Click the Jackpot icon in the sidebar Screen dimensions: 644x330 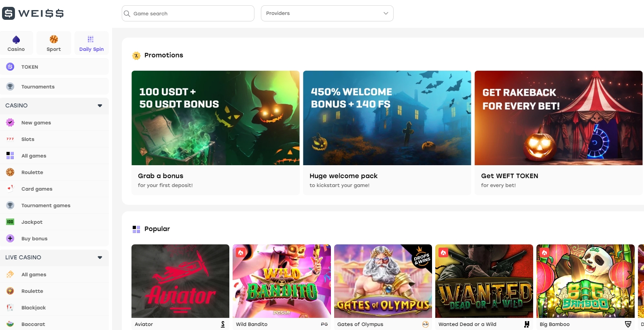(10, 222)
